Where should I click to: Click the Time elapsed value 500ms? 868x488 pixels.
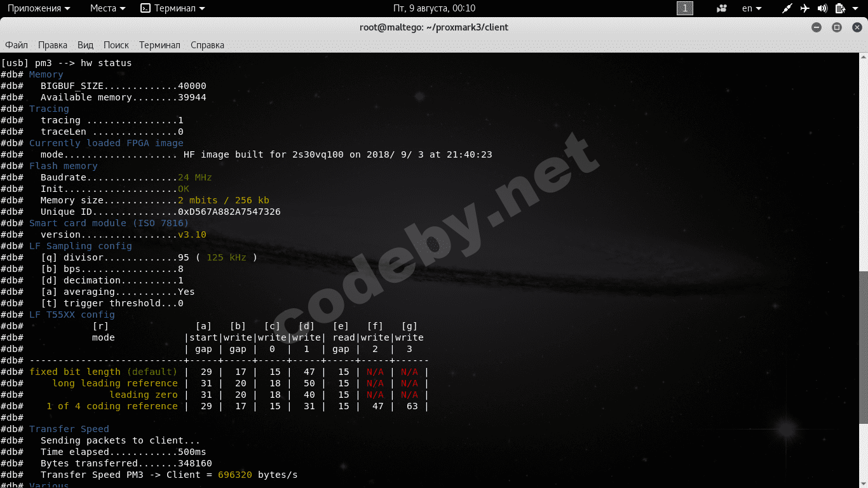coord(192,452)
